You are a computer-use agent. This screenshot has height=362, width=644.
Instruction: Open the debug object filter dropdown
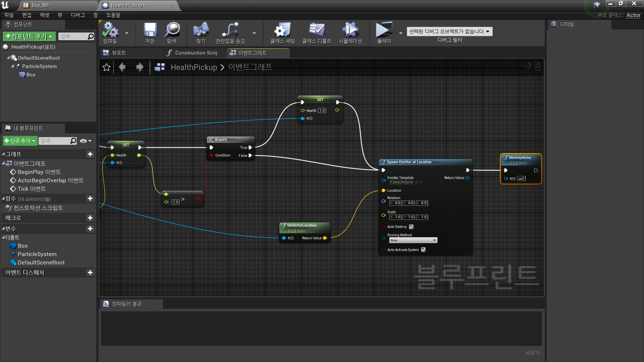click(x=449, y=32)
